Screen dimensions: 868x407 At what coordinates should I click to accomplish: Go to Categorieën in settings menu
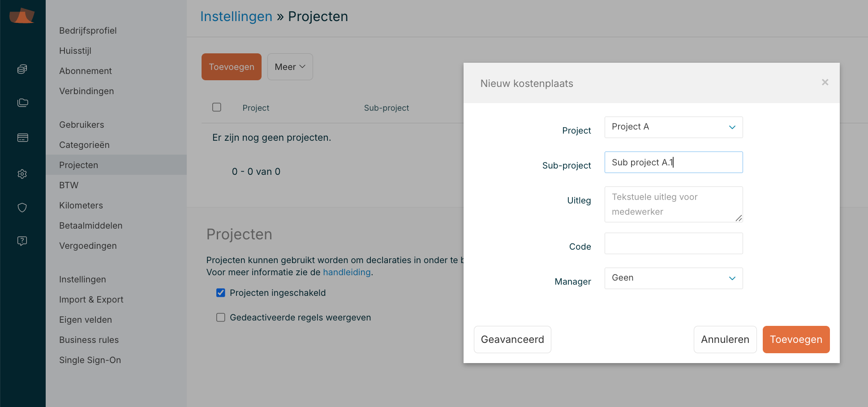point(84,145)
